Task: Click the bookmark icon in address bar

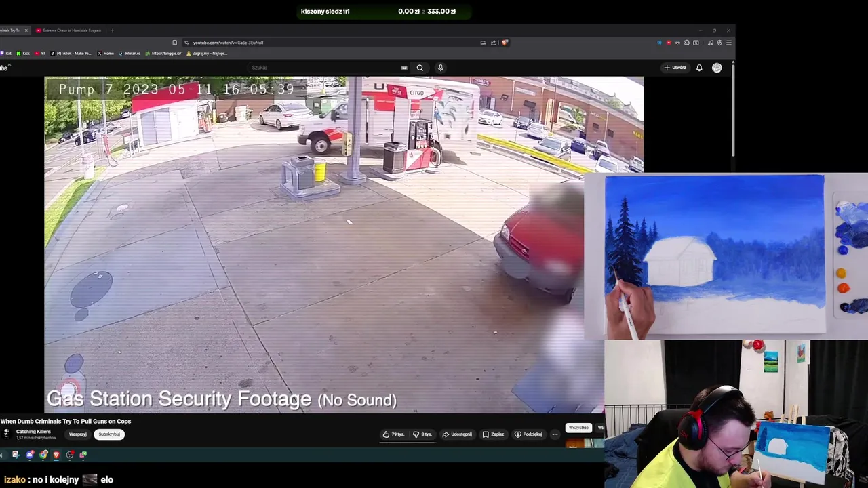Action: pyautogui.click(x=174, y=43)
